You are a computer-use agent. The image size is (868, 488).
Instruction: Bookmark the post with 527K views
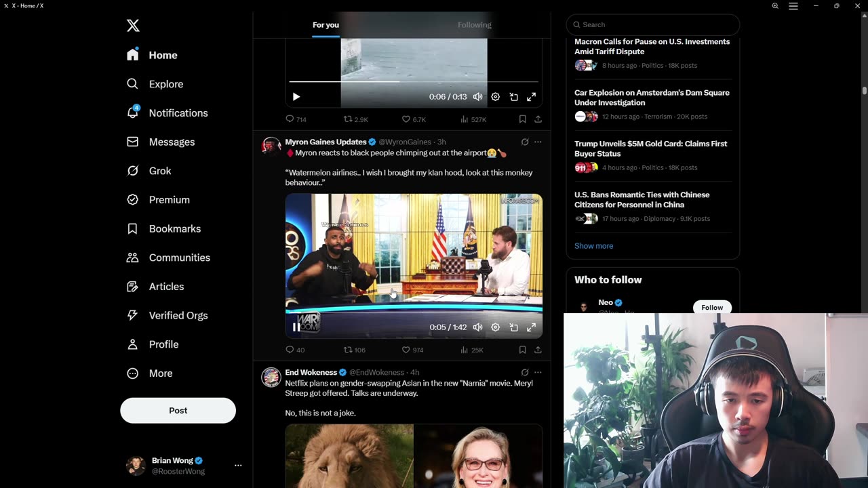click(x=522, y=119)
